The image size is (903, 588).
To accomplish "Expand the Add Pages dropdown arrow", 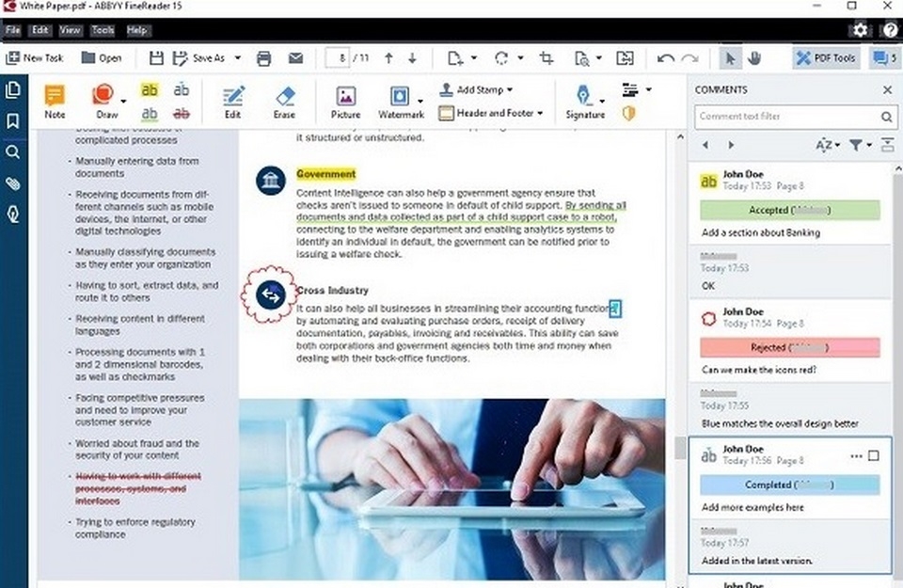I will click(474, 58).
